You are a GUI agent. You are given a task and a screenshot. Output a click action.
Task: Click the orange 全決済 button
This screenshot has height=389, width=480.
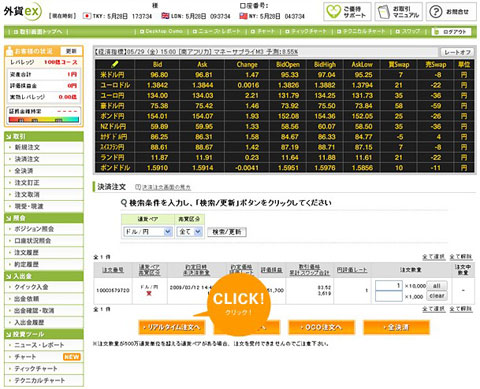[x=396, y=327]
